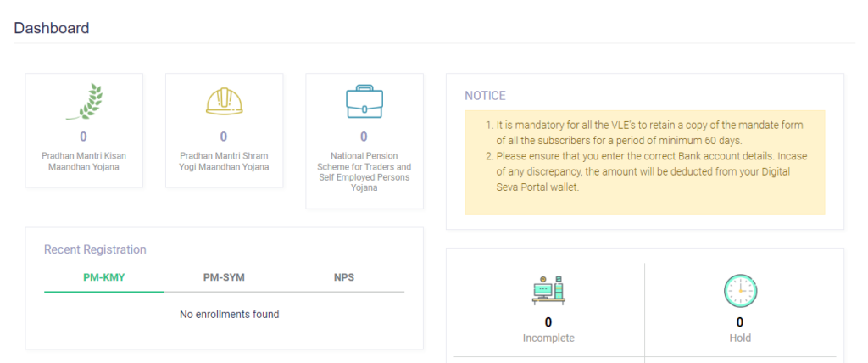Click the Hold status label
The image size is (868, 363).
740,338
